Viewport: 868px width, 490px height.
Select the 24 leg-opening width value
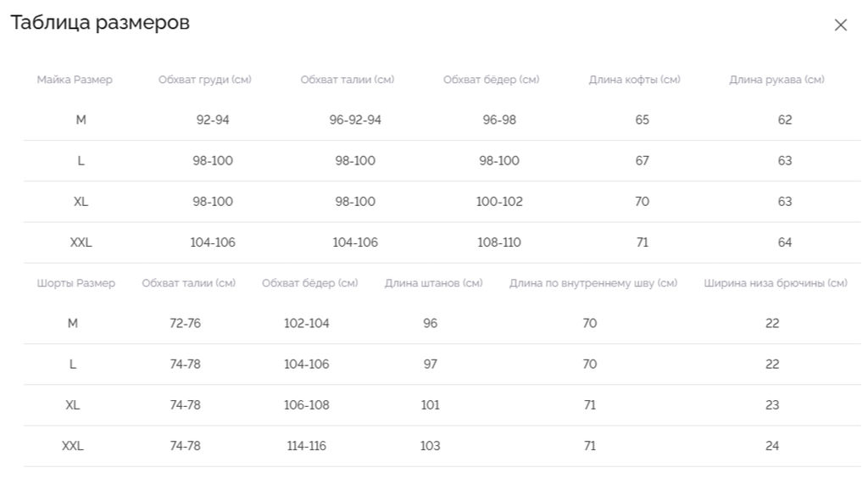click(x=772, y=446)
